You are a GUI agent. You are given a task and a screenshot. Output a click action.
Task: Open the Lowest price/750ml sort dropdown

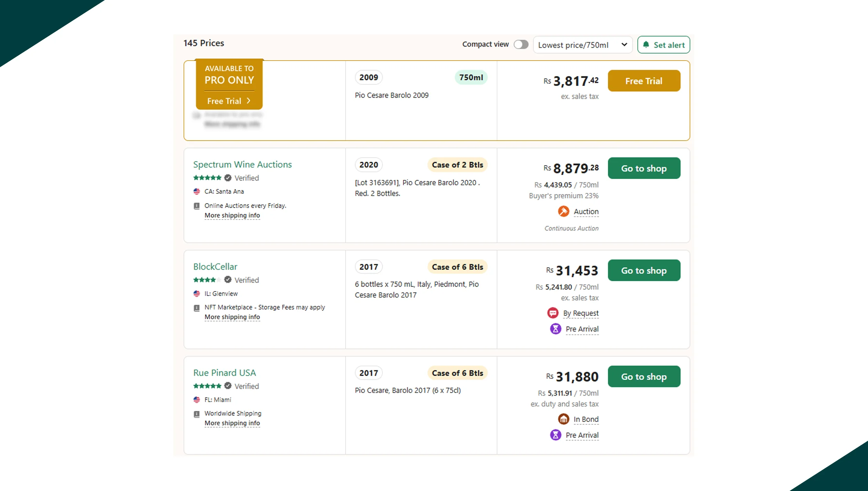[582, 45]
